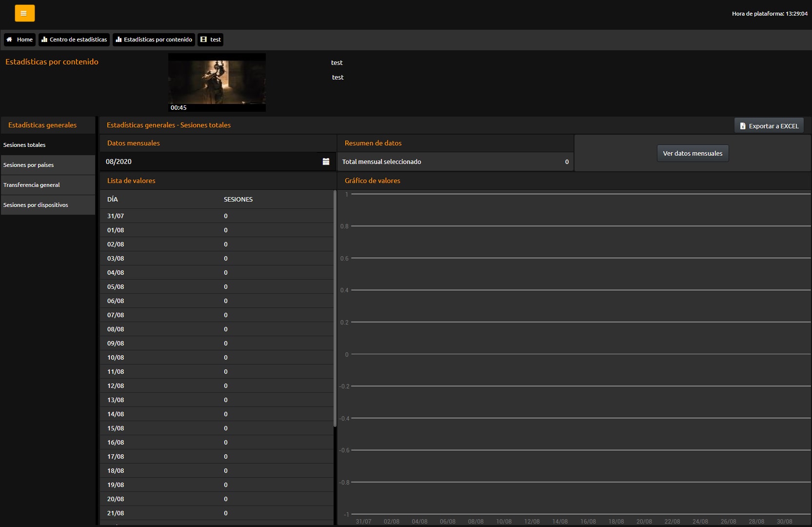Select the 16/08 row
Image resolution: width=812 pixels, height=527 pixels.
coord(217,442)
